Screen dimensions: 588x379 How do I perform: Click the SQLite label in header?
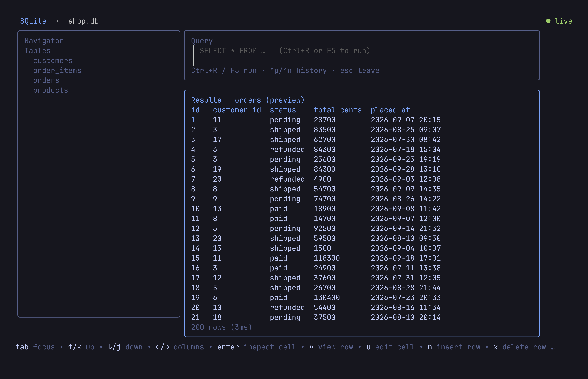click(x=33, y=21)
